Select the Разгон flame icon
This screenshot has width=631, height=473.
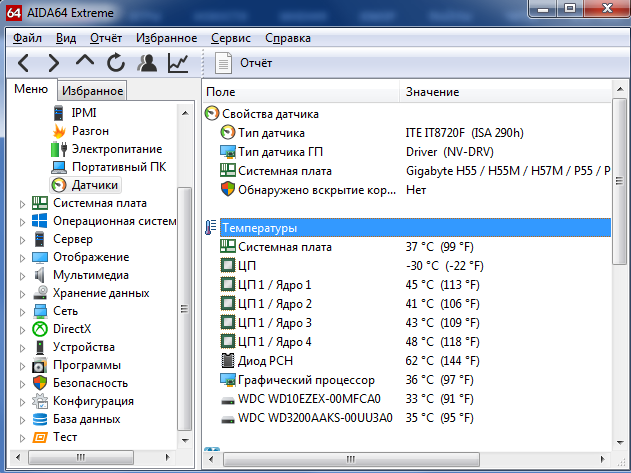[x=59, y=131]
